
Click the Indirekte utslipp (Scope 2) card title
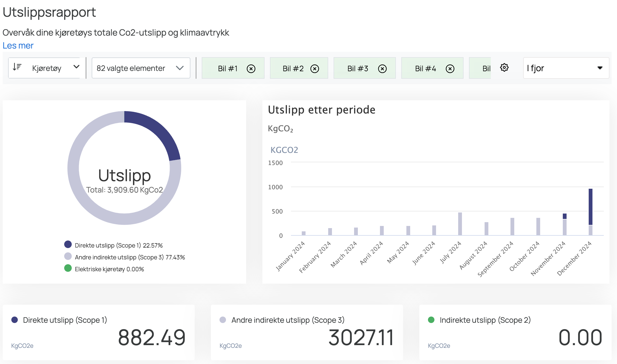[x=485, y=320]
